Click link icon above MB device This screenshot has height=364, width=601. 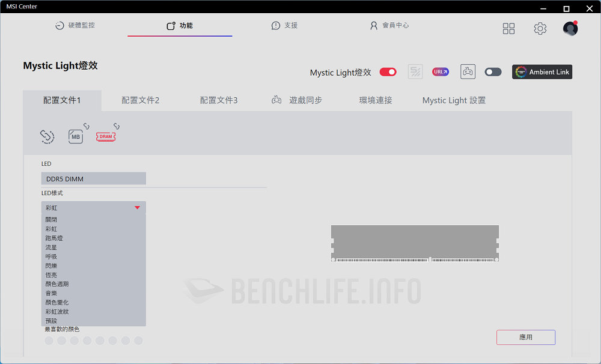87,126
